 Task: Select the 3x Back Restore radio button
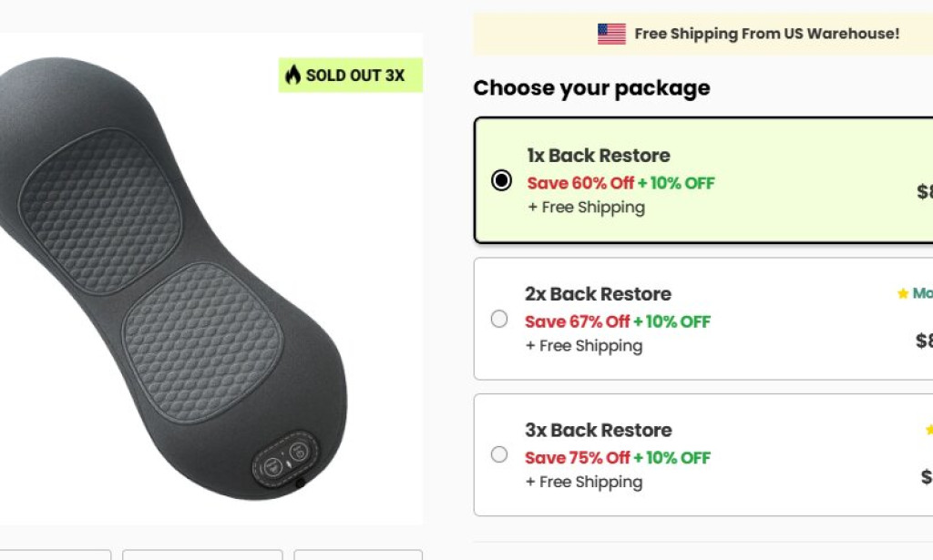499,454
